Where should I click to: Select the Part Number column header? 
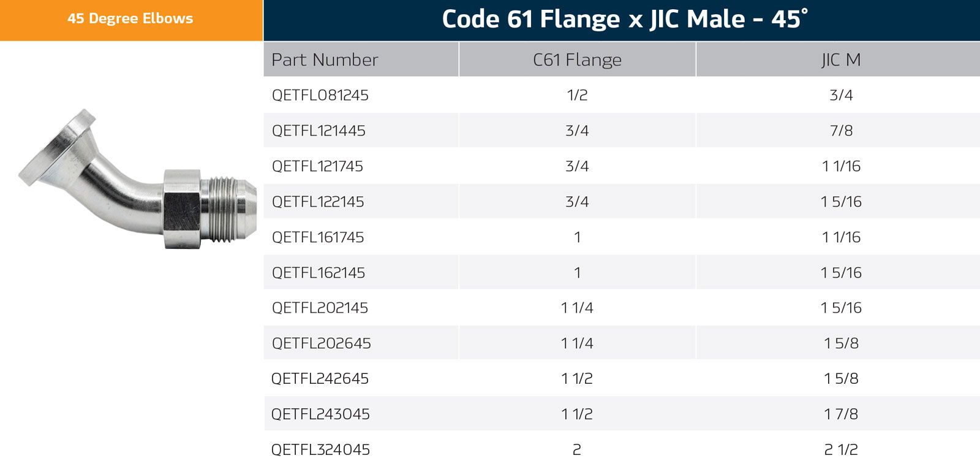325,60
